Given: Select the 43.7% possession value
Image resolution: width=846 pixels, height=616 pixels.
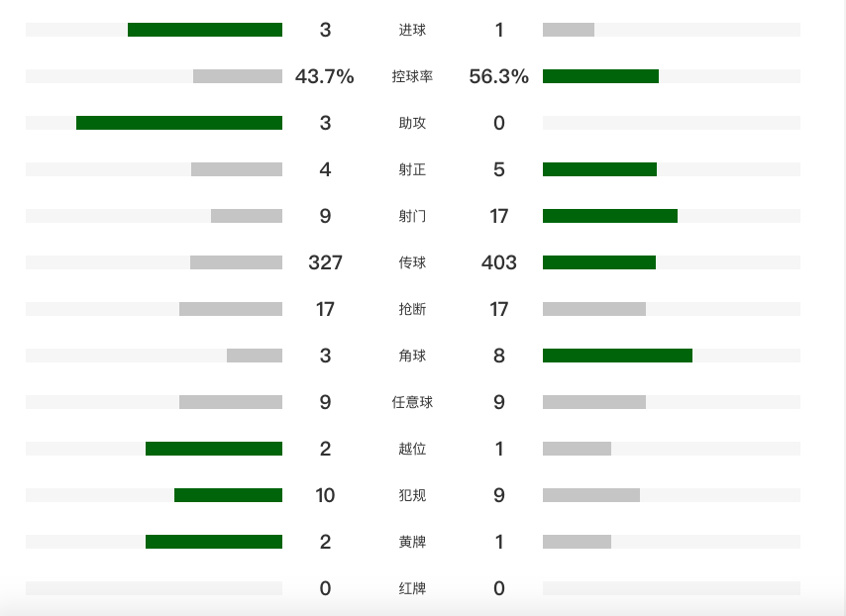Looking at the screenshot, I should (324, 76).
